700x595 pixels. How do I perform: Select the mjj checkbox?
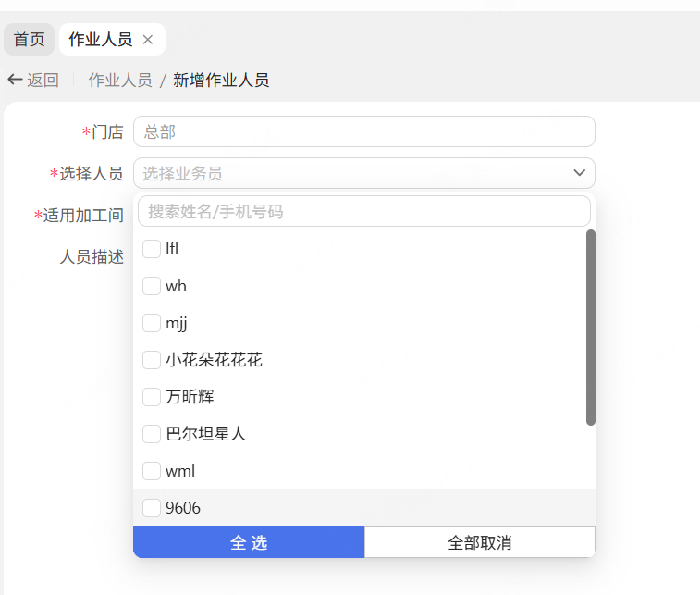(x=152, y=323)
